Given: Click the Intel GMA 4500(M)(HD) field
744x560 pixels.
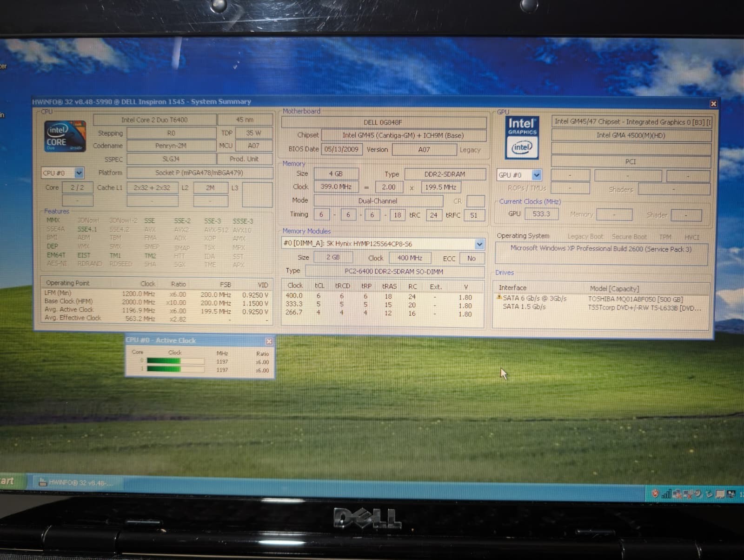Looking at the screenshot, I should (x=631, y=135).
